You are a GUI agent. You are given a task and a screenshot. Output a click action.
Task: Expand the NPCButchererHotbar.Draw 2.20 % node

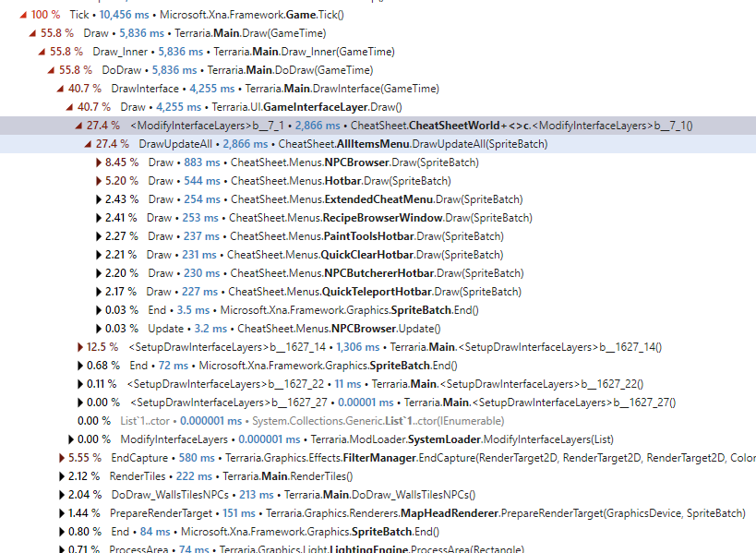pyautogui.click(x=99, y=273)
